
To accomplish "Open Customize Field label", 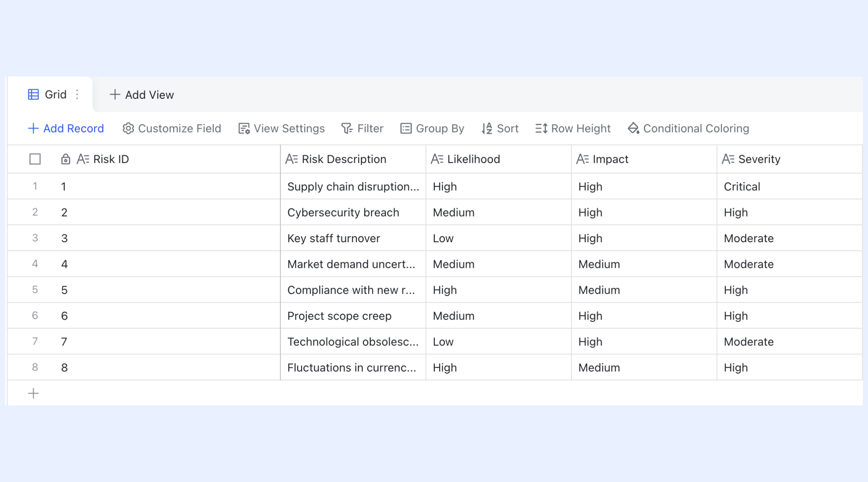I will 180,129.
